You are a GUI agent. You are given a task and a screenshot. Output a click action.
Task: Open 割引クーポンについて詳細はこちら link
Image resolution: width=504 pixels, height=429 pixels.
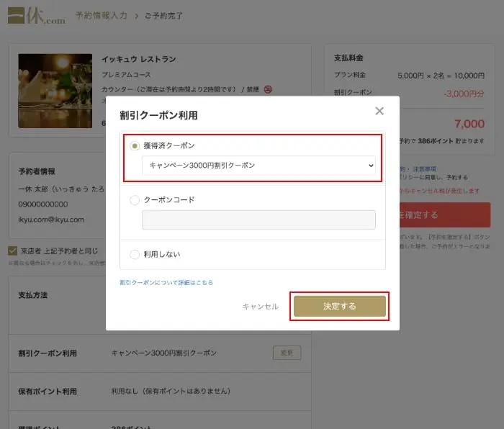point(166,283)
